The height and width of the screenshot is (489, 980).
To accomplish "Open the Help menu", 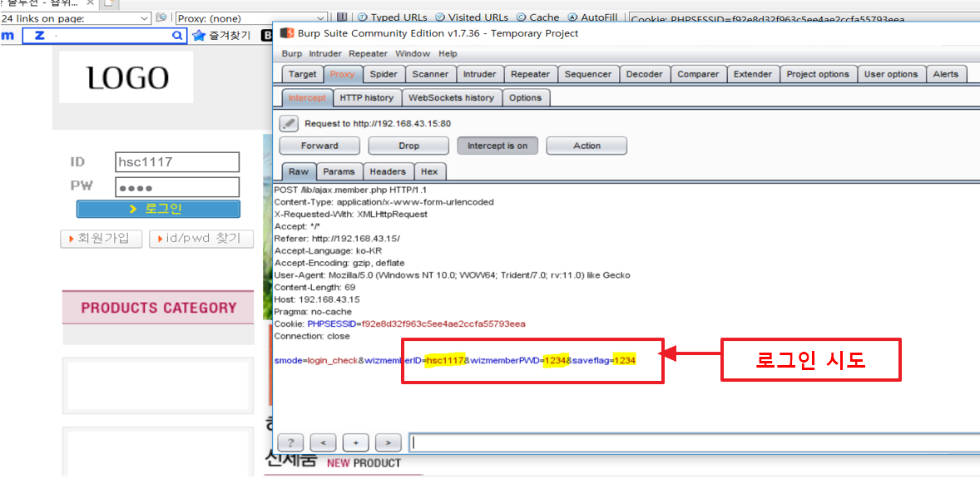I will coord(448,54).
